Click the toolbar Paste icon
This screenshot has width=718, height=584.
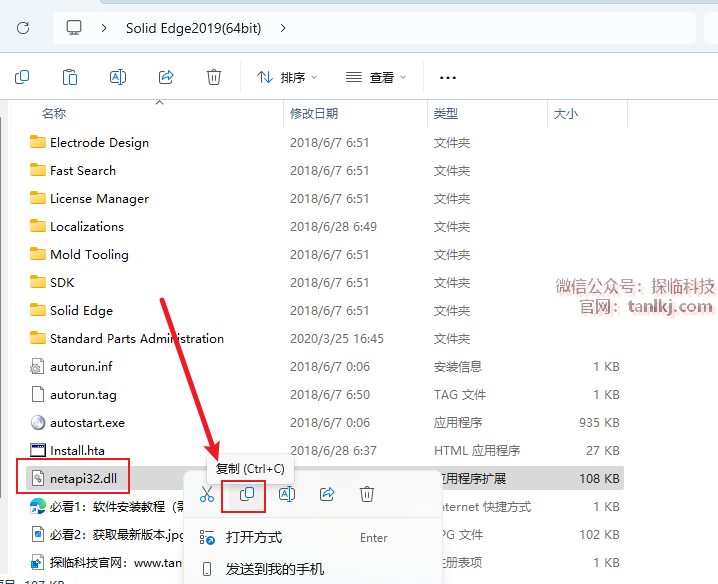coord(70,77)
